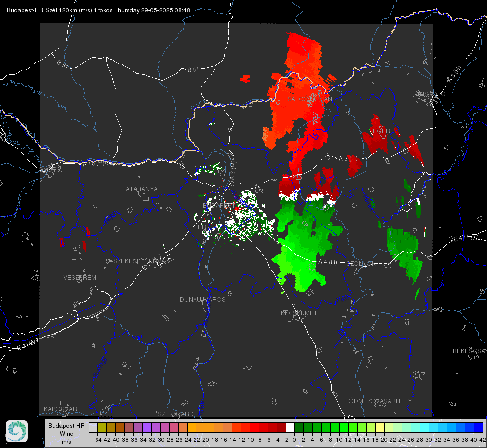This screenshot has width=487, height=448.
Task: Click the swirl logo icon beside the legend
Action: coord(17,431)
